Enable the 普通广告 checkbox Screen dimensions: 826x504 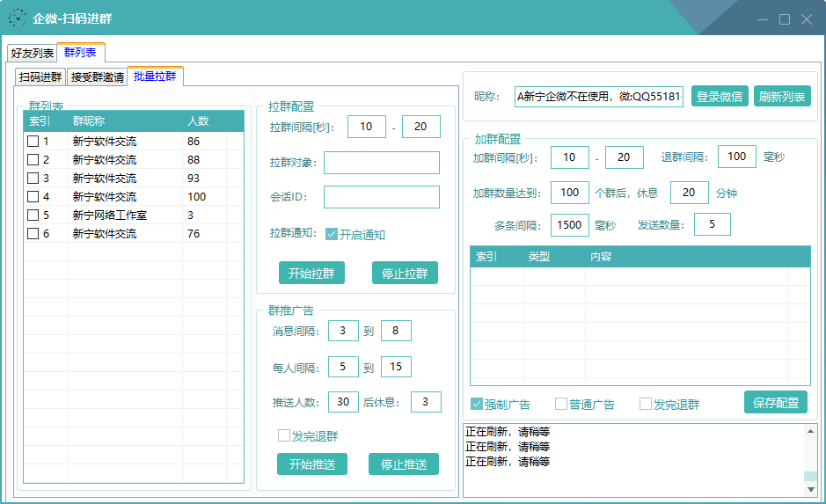click(561, 404)
